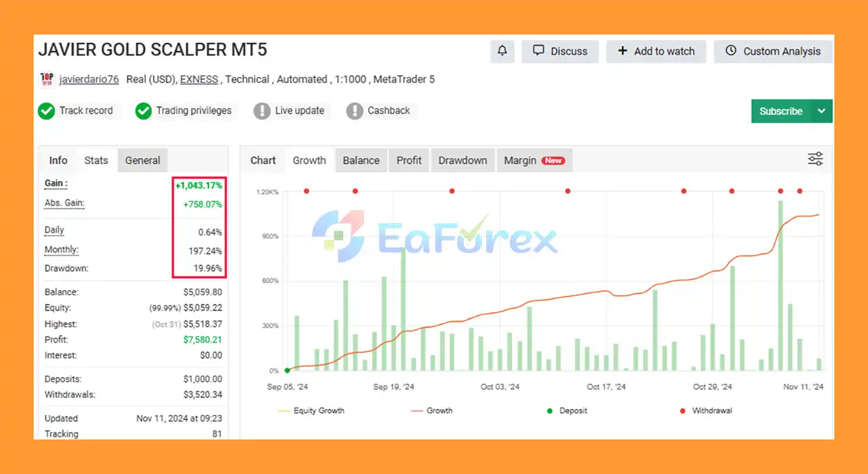
Task: Click the notification bell icon
Action: [502, 52]
